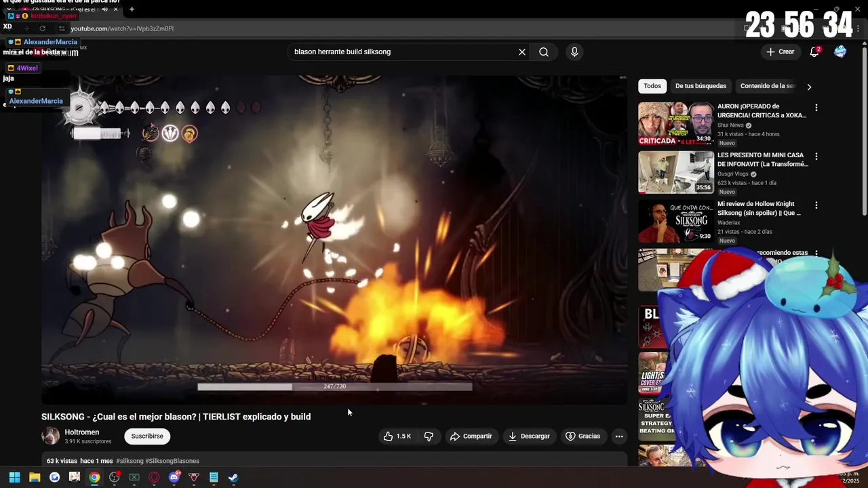Select the Todos filter chip
Screen dimensions: 868x488
[x=652, y=86]
